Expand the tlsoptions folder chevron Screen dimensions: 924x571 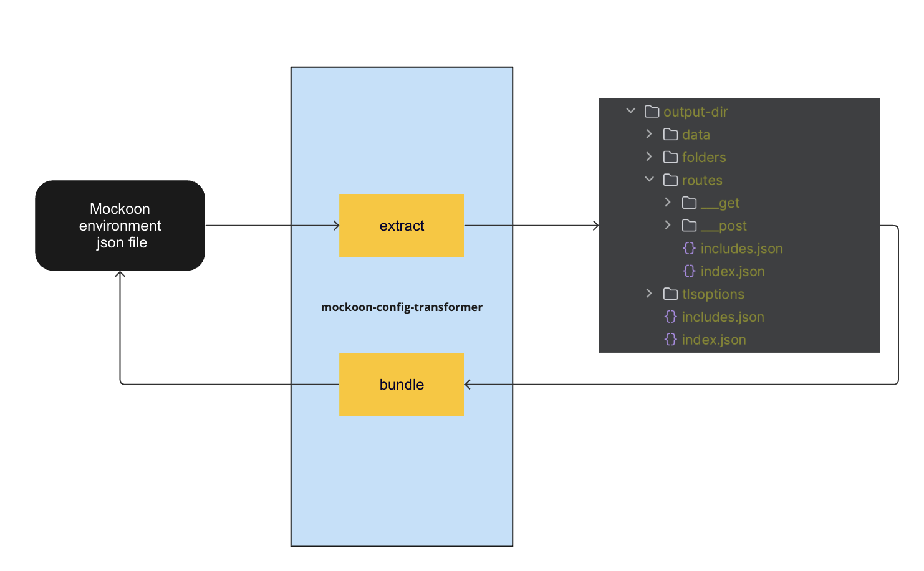click(x=649, y=294)
